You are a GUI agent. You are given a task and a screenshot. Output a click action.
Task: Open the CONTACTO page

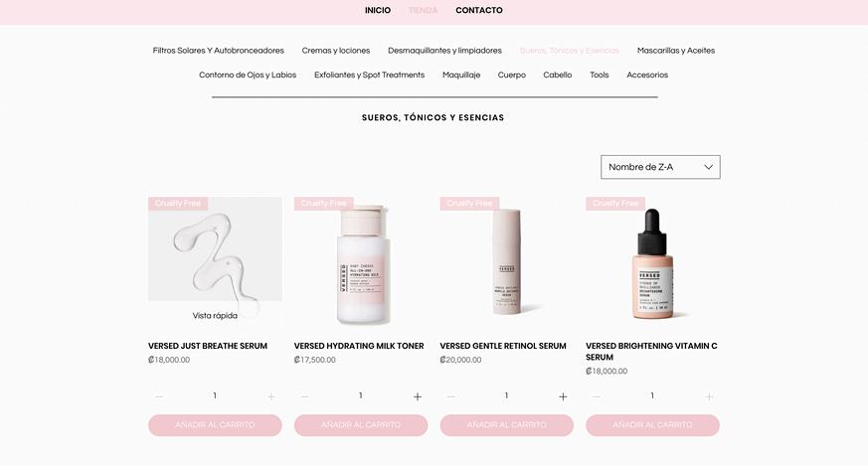pos(479,11)
